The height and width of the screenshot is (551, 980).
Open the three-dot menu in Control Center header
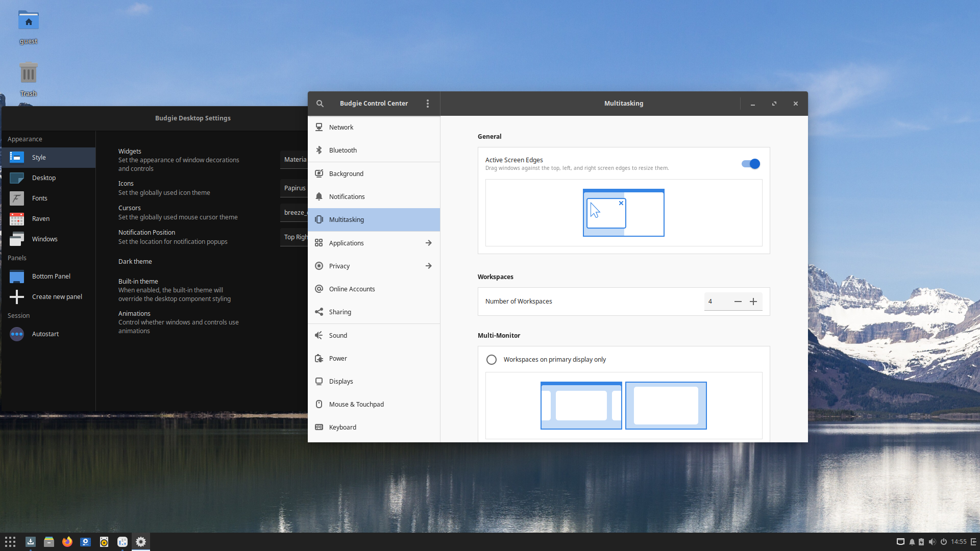[x=428, y=104]
